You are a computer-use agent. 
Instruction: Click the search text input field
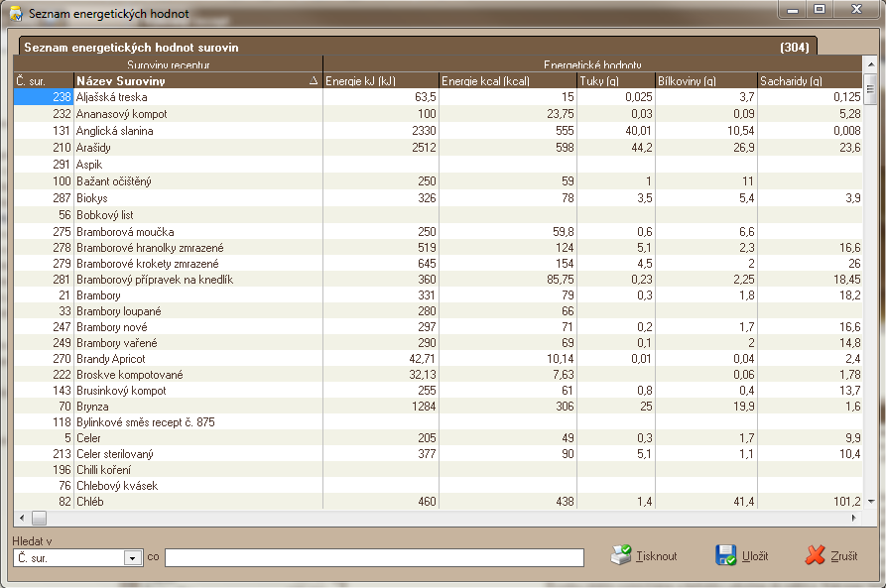[374, 558]
